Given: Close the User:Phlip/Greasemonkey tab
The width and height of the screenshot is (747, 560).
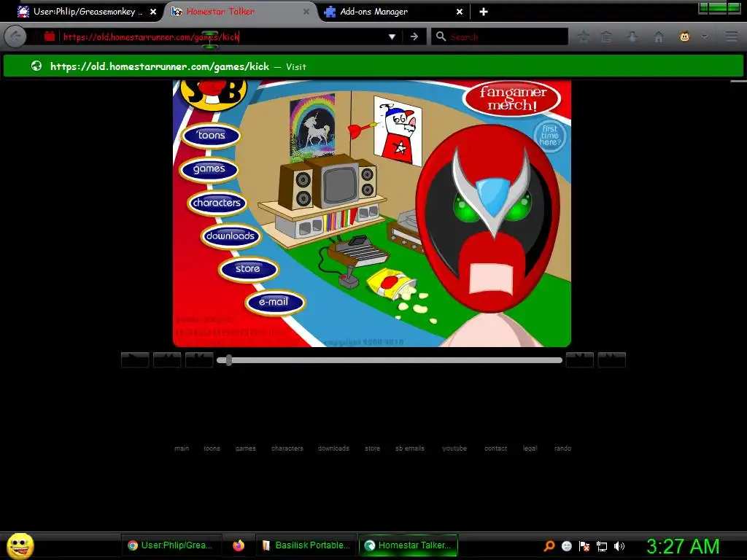Looking at the screenshot, I should (x=153, y=12).
